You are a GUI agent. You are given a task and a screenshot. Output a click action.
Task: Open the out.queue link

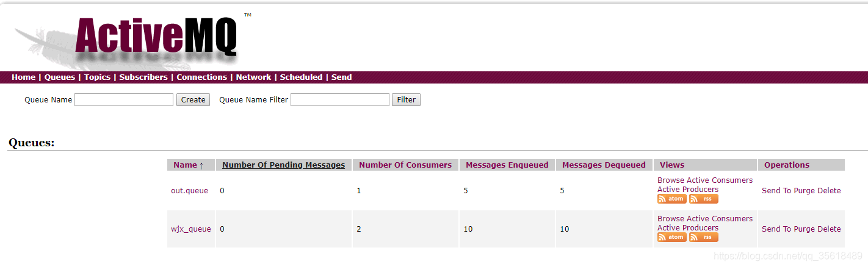[189, 191]
